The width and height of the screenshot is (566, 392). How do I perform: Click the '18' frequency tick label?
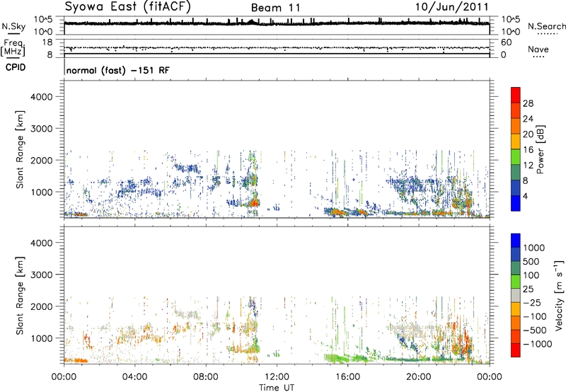(x=46, y=42)
